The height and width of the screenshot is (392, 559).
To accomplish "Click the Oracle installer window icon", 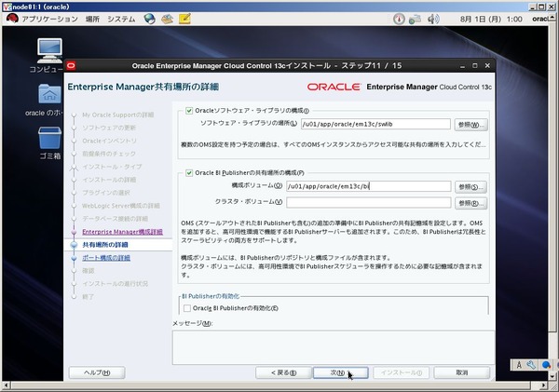I will point(71,65).
